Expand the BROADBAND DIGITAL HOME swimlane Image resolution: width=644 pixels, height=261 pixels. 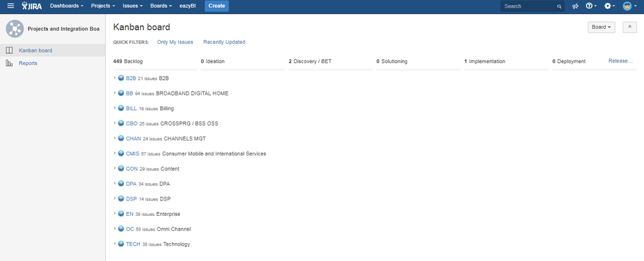click(x=115, y=93)
